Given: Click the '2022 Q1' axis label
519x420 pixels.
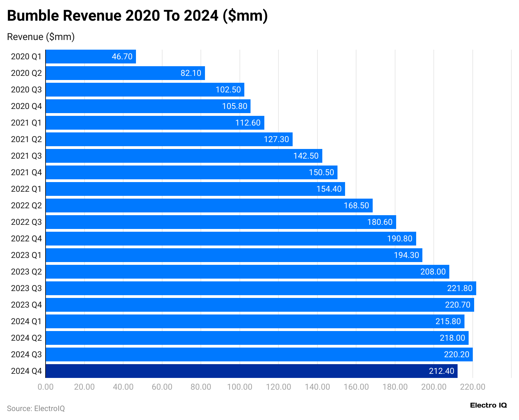Looking at the screenshot, I should tap(26, 189).
